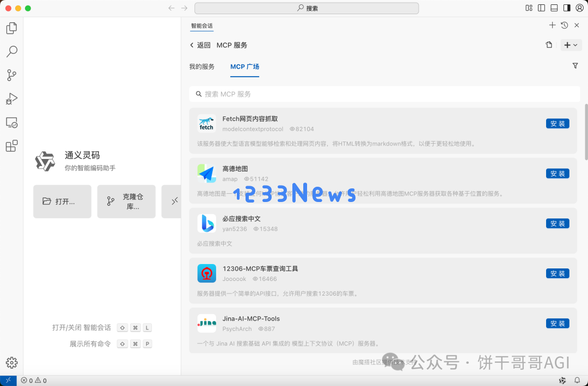Open Jina-AI-MCP-Tools title

pyautogui.click(x=251, y=318)
